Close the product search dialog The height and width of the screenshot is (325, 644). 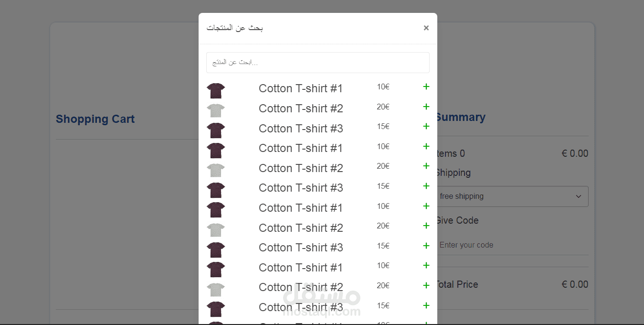426,28
